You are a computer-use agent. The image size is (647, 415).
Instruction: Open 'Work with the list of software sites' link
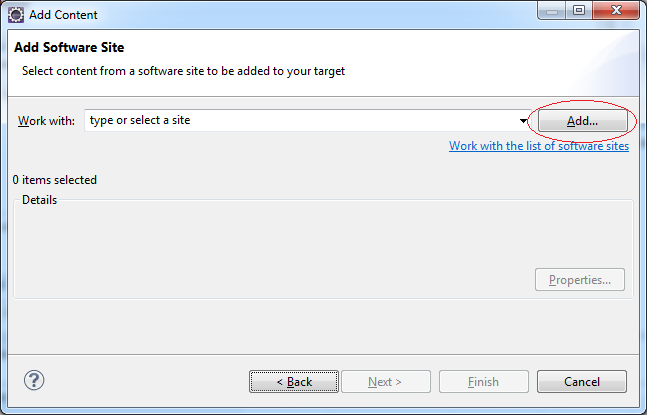point(539,146)
